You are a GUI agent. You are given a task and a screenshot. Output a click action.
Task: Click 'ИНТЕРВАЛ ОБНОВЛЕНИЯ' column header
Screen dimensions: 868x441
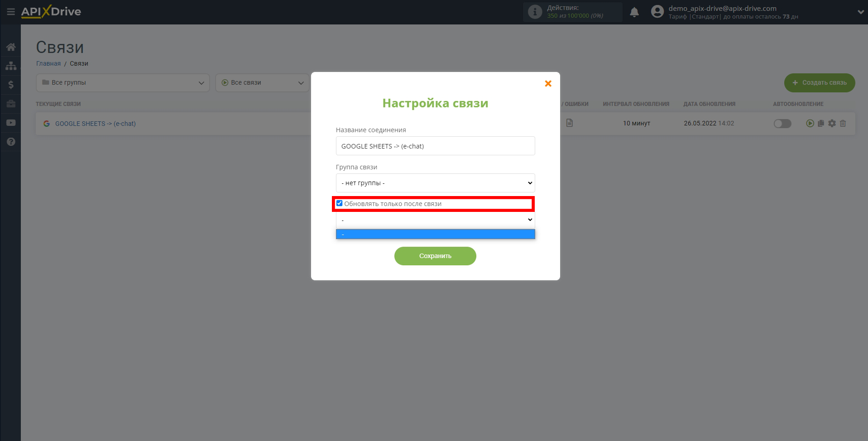click(636, 104)
